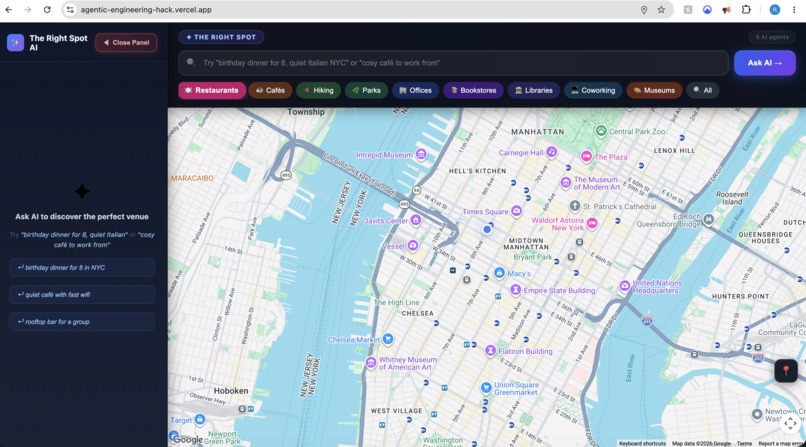This screenshot has width=806, height=447.
Task: Click the Vessel map marker
Action: point(412,246)
